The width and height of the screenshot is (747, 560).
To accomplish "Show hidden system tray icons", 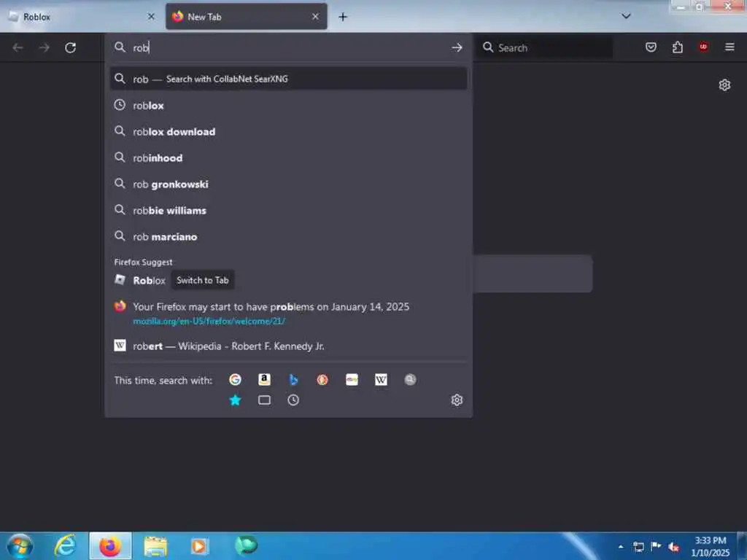I will tap(620, 547).
